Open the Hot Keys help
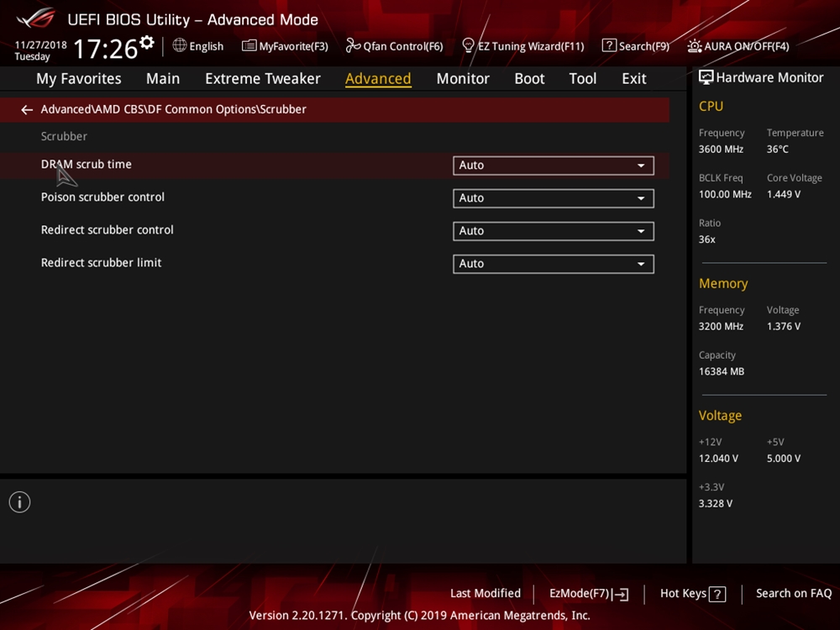Screen dimensions: 840x630 tap(693, 594)
